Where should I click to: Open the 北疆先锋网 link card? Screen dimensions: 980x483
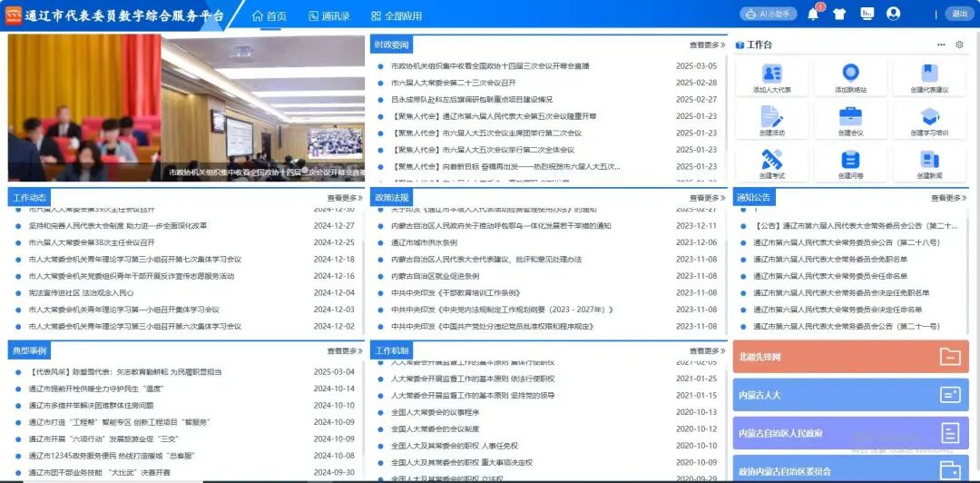(x=850, y=357)
